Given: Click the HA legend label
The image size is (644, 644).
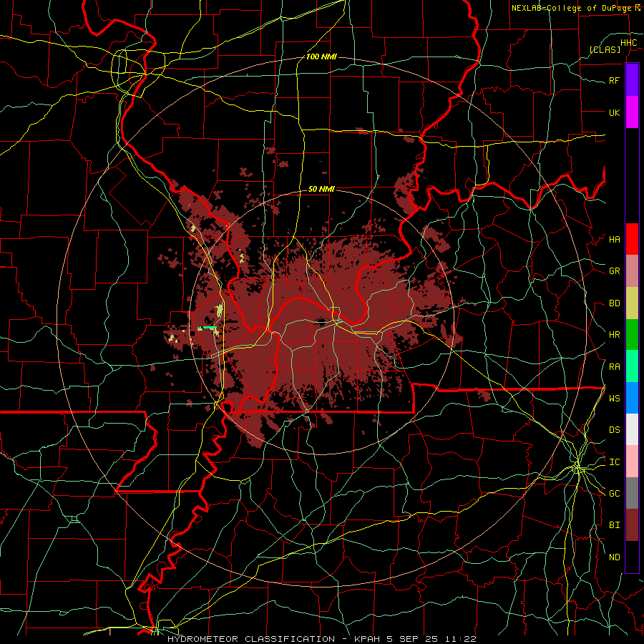Looking at the screenshot, I should tap(614, 239).
